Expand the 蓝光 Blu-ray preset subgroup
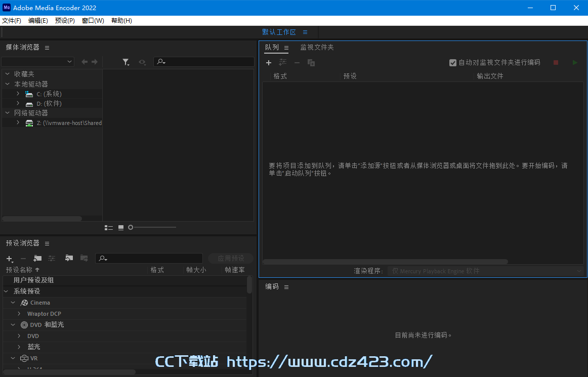The width and height of the screenshot is (588, 377). [x=19, y=347]
